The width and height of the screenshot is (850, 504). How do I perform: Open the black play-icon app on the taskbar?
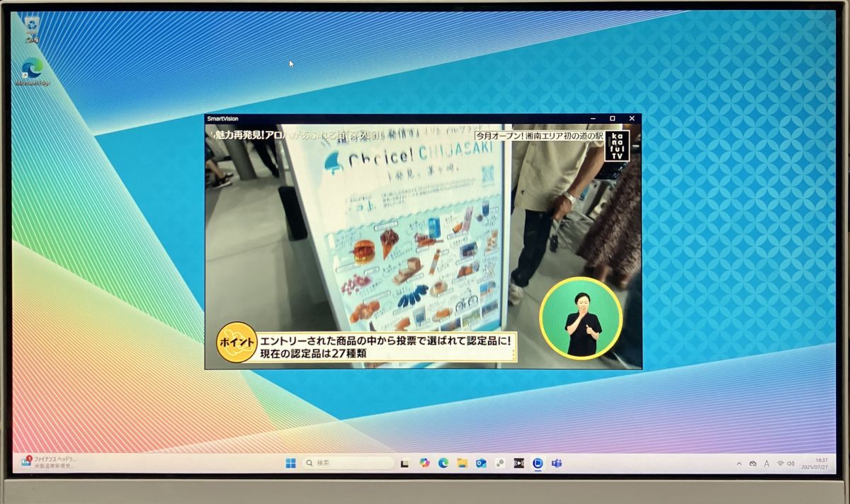click(x=518, y=463)
